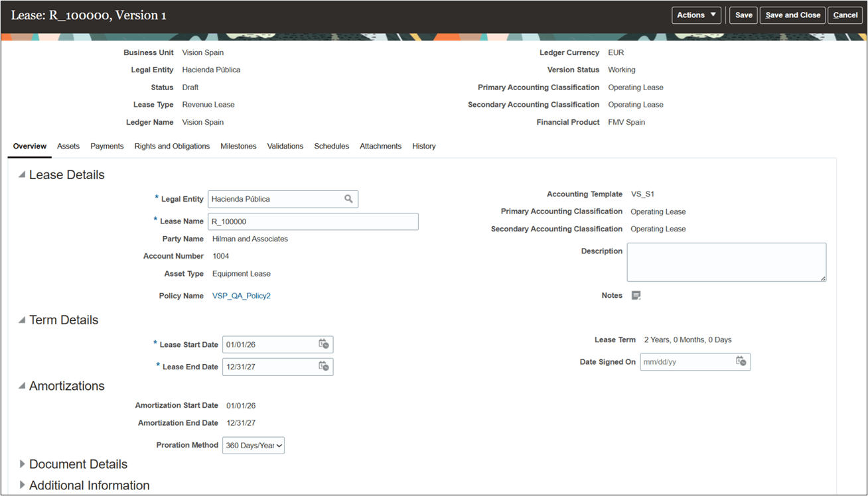This screenshot has width=868, height=496.
Task: Switch to the Attachments tab
Action: (x=380, y=146)
